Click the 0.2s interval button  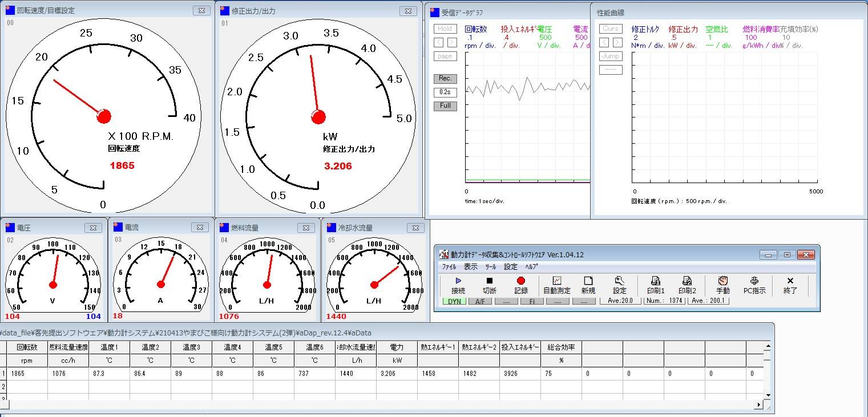[445, 92]
